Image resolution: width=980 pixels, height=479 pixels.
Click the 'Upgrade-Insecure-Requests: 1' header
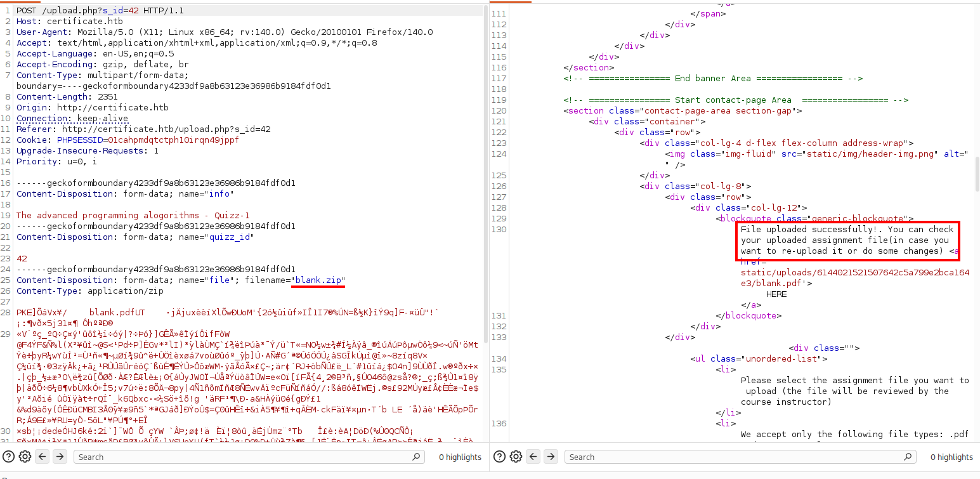(x=88, y=150)
